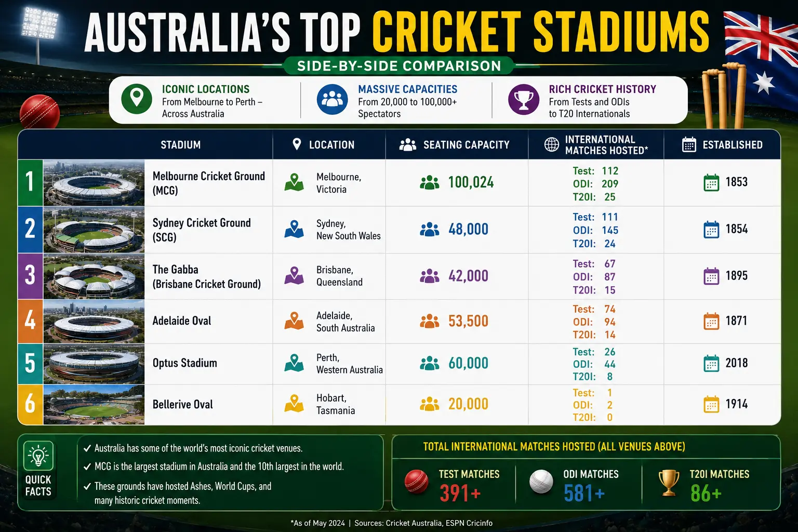Click the Sydney Cricket Ground (SCG) name
This screenshot has width=798, height=532.
point(202,230)
